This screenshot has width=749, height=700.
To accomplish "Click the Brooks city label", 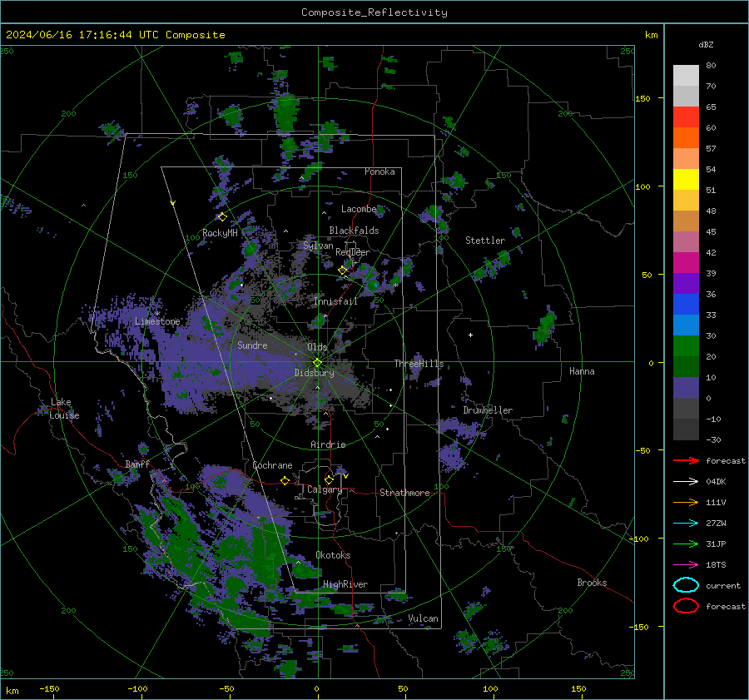I will point(592,583).
